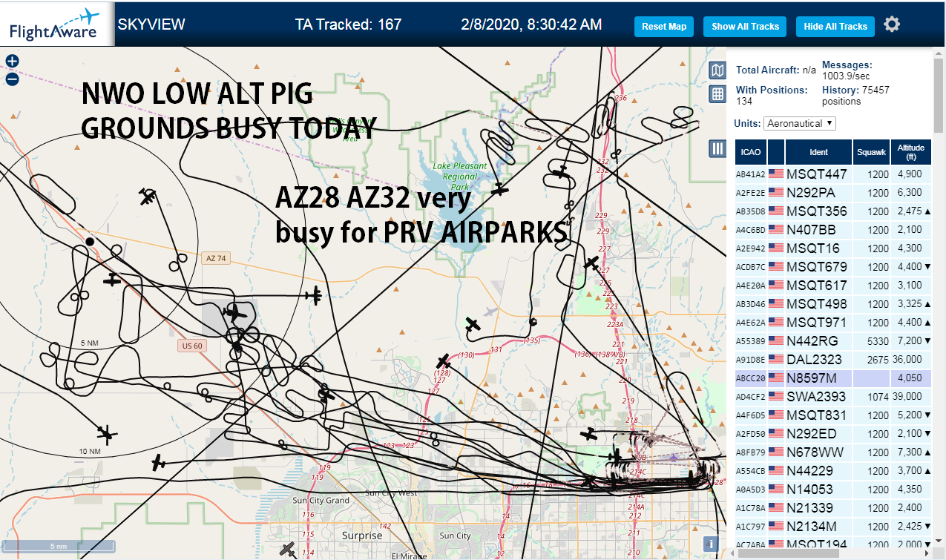
Task: Select the N678WW aircraft row
Action: [833, 452]
